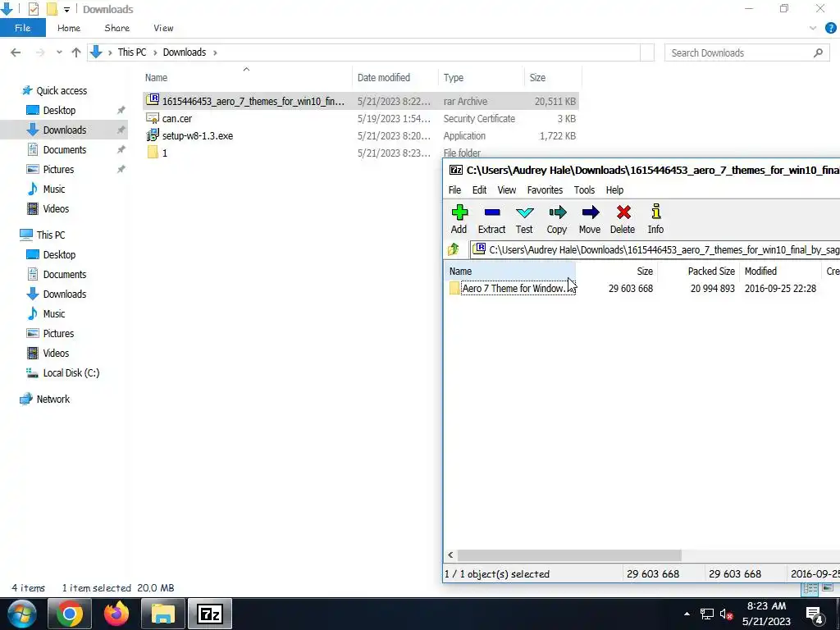840x630 pixels.
Task: Sort 7-Zip list by Modified column
Action: 780,271
